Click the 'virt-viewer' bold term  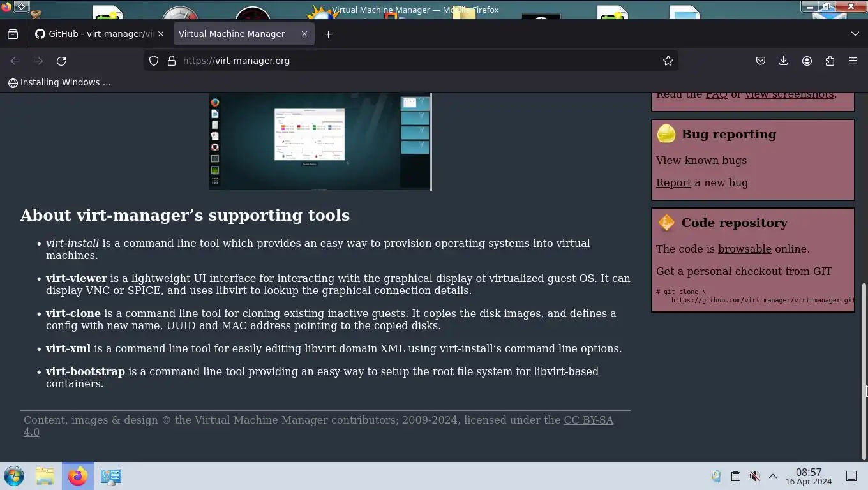point(76,278)
